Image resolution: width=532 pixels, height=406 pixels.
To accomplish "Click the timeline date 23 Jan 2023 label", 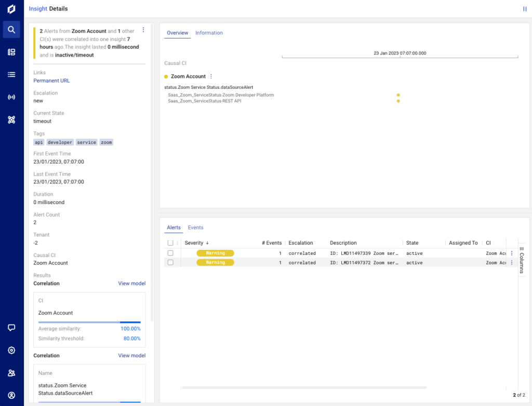I will [x=400, y=53].
